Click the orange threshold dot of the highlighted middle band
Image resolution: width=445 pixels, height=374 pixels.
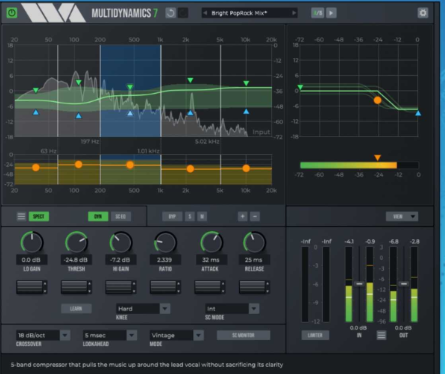point(130,165)
